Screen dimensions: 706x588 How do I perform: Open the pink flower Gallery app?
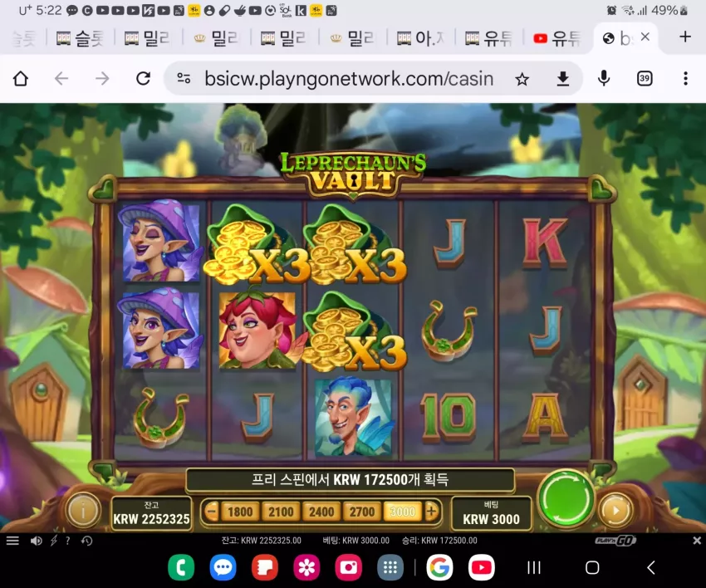[306, 567]
